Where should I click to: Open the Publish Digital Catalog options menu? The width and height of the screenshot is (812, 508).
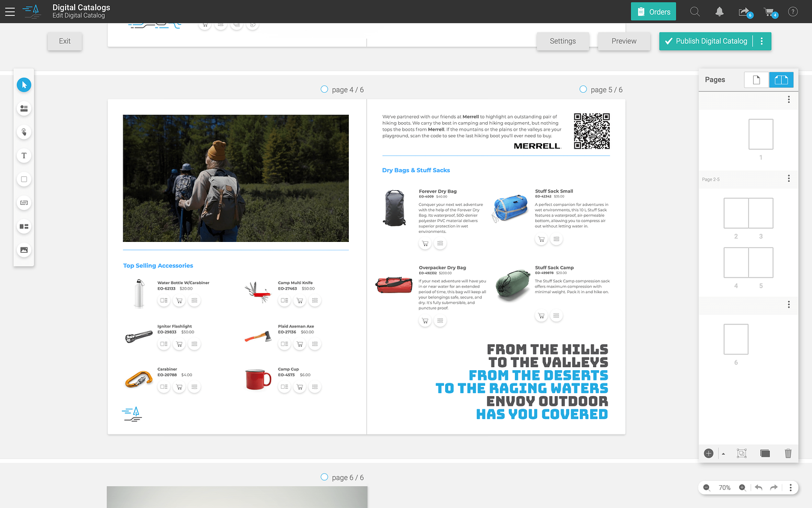click(761, 41)
